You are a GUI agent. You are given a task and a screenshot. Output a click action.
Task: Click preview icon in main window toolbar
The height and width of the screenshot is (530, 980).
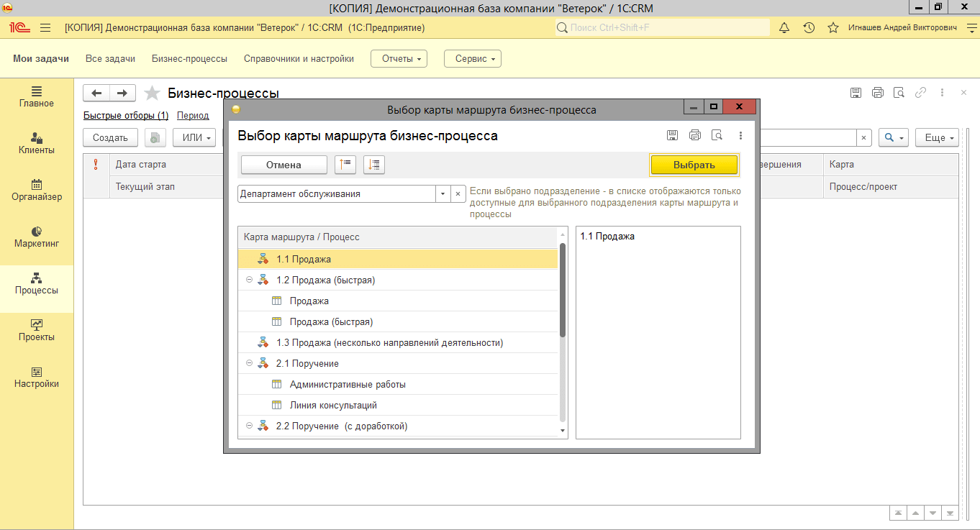point(899,92)
